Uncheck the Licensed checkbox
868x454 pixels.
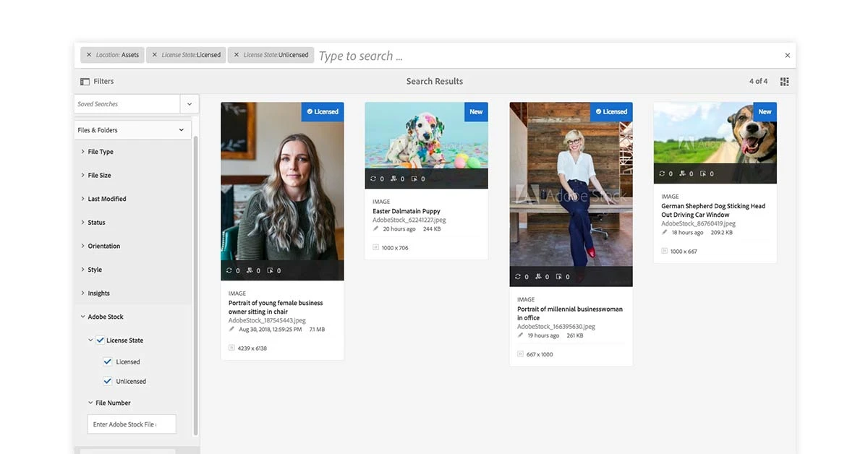[107, 361]
